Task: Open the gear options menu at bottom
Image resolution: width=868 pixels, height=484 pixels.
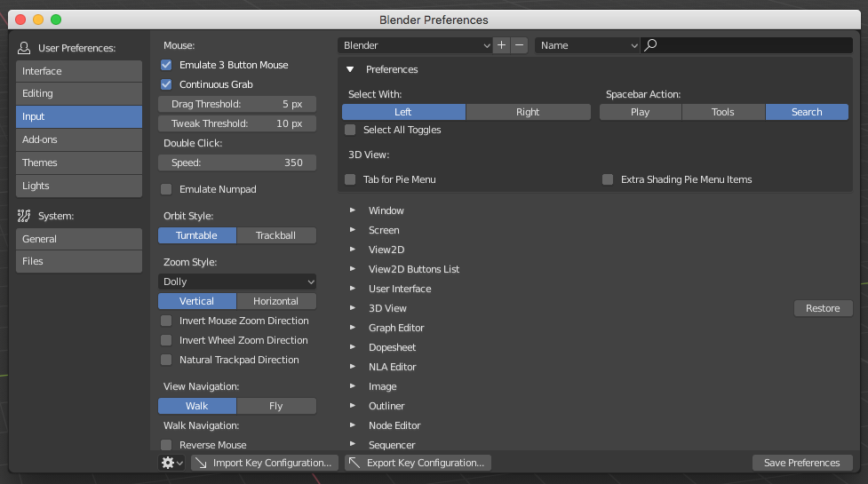Action: coord(171,463)
